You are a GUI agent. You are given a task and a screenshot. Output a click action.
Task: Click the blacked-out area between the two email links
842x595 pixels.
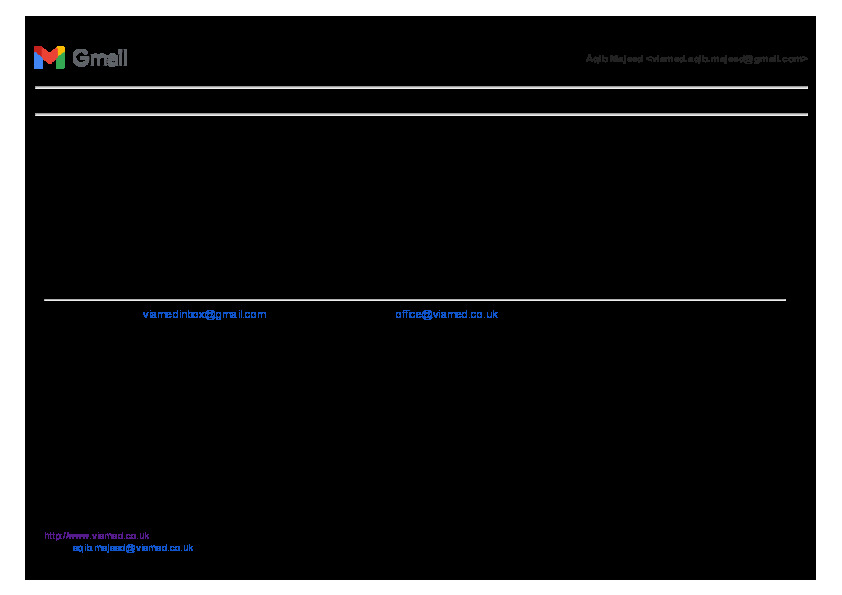point(330,314)
